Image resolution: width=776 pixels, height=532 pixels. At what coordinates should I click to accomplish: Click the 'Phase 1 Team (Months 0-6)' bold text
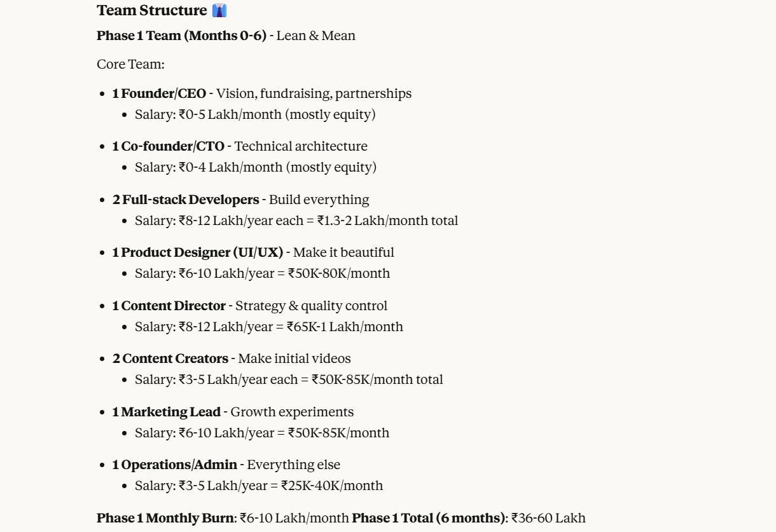click(181, 36)
